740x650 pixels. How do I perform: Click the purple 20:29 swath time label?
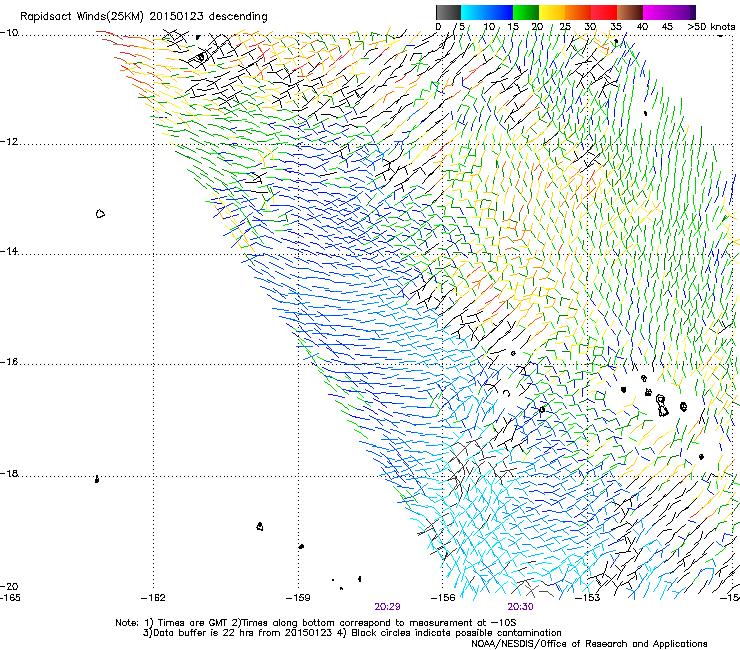[x=387, y=607]
